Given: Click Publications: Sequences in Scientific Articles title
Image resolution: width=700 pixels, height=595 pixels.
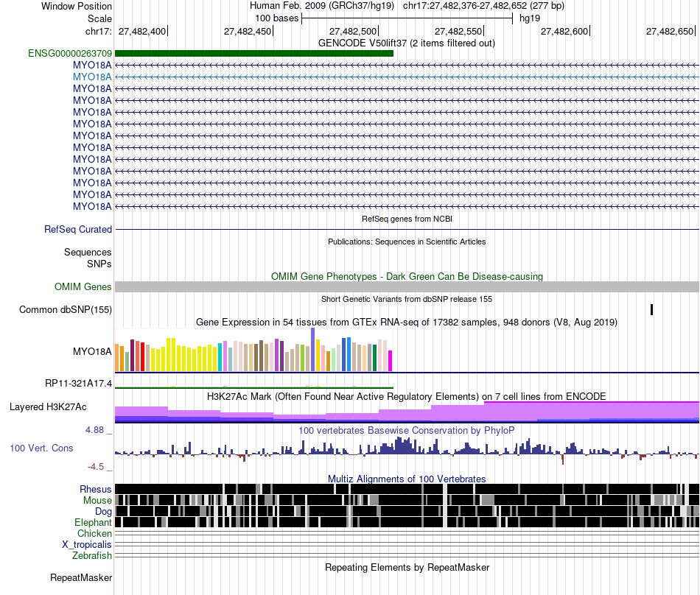Looking at the screenshot, I should point(407,242).
